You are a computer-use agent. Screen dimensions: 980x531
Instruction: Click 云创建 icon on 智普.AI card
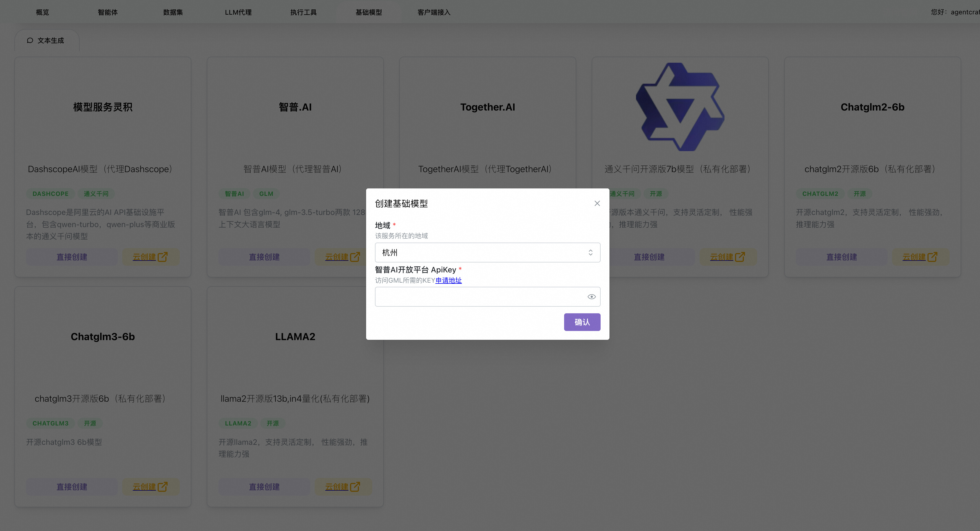point(355,257)
